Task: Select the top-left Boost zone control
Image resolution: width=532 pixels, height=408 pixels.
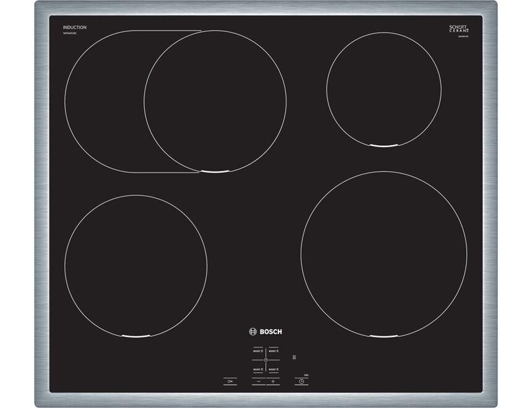Action: (257, 351)
